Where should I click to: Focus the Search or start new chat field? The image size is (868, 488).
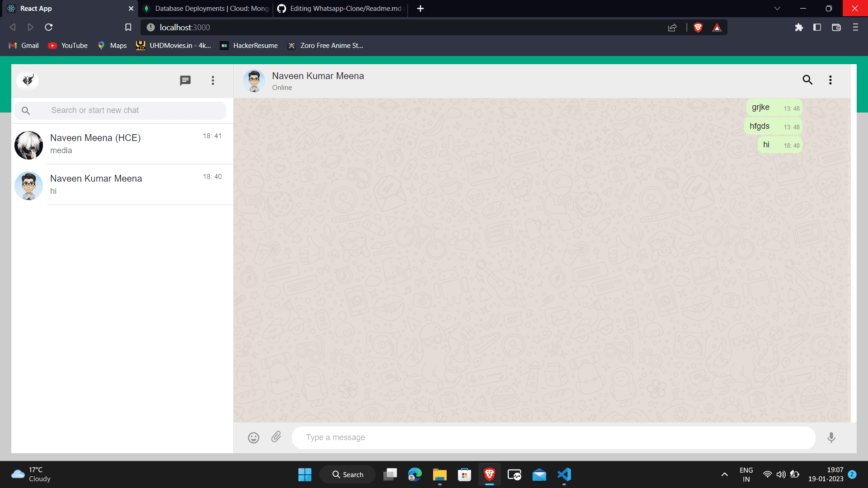[136, 111]
